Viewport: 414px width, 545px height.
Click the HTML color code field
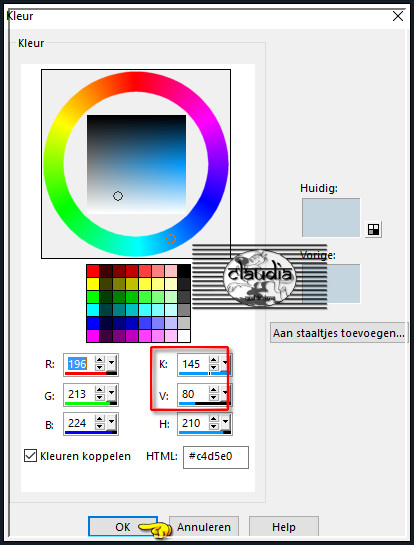coord(216,457)
